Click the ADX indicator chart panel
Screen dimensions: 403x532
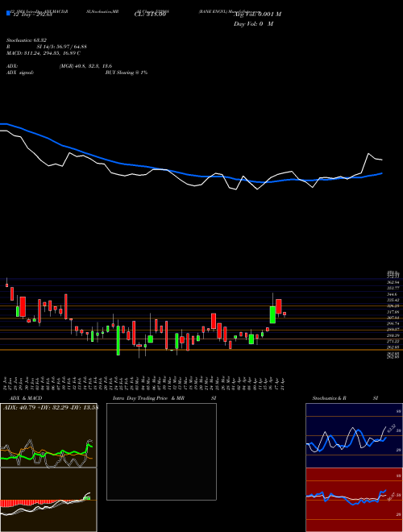pyautogui.click(x=48, y=435)
